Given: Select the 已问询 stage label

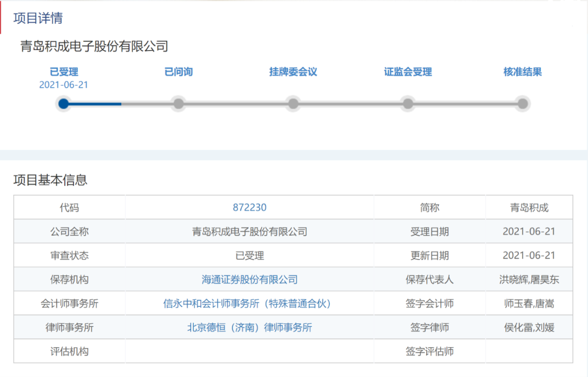Looking at the screenshot, I should [179, 72].
